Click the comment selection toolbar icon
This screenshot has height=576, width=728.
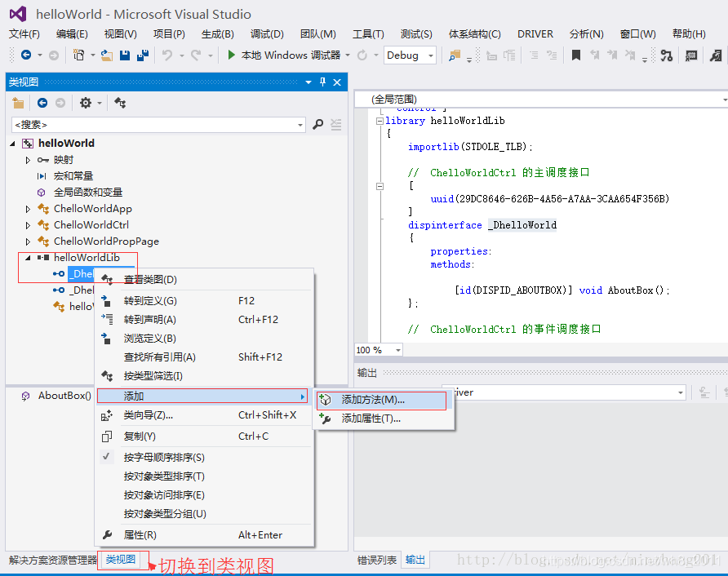[534, 55]
